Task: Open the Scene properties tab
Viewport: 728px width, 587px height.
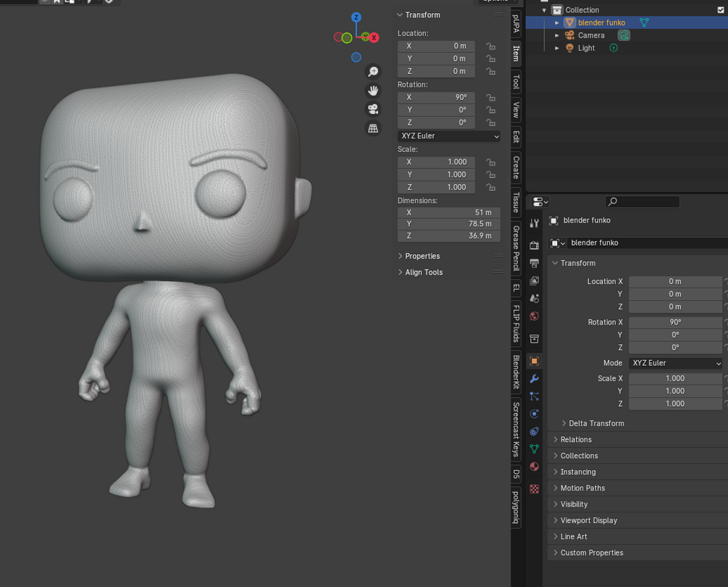Action: point(535,298)
